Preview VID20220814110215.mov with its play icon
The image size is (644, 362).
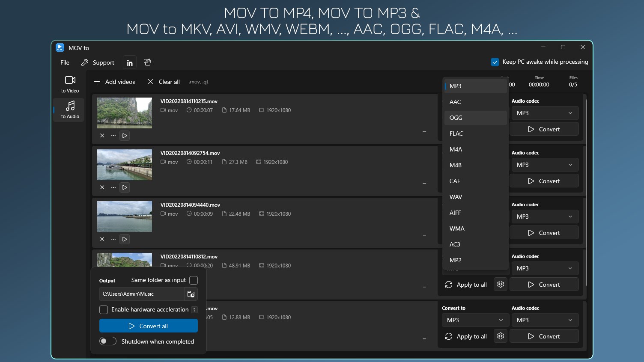coord(124,136)
